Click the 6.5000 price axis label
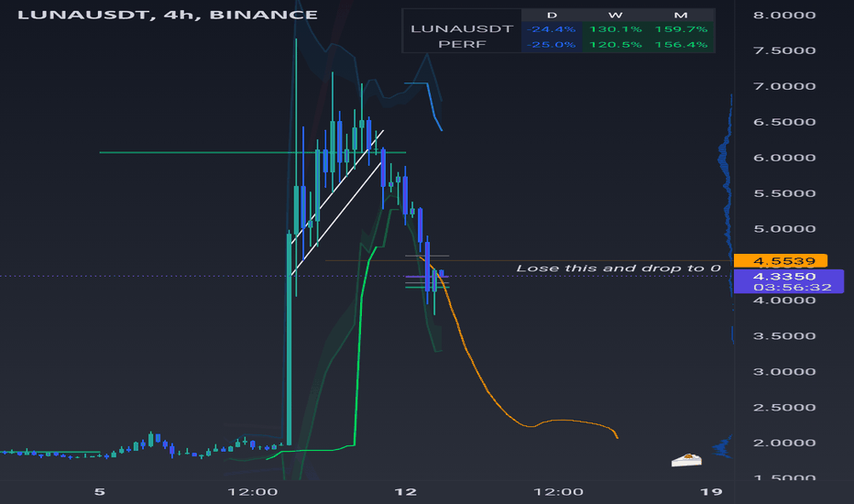Screen dimensions: 854x504 (x=784, y=122)
